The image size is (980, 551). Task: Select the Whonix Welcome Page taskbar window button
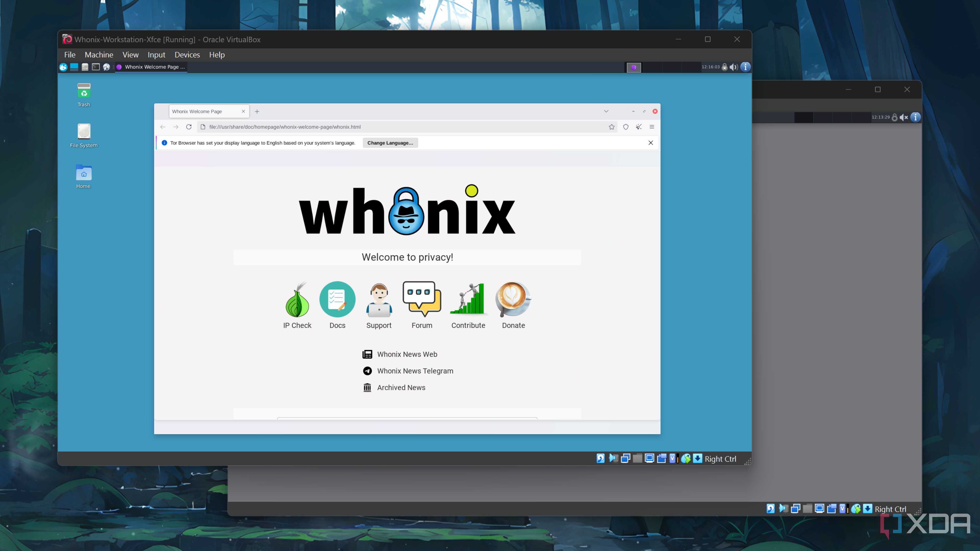(x=151, y=67)
